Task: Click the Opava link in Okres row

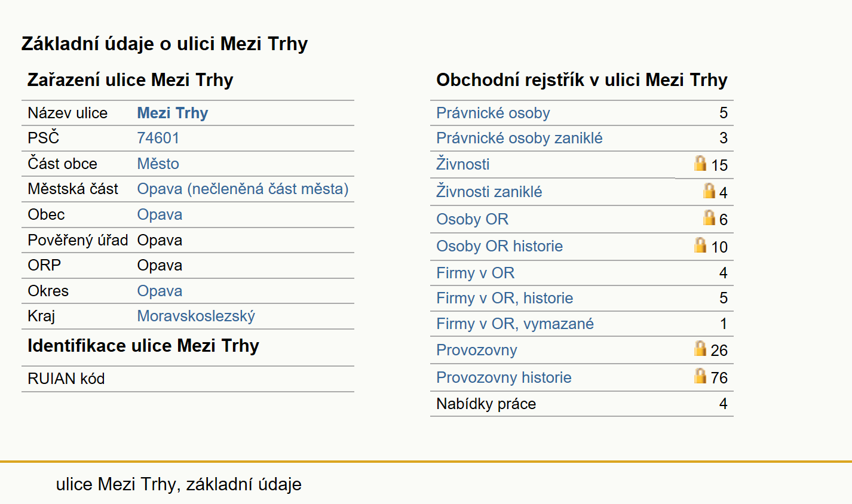Action: 160,291
